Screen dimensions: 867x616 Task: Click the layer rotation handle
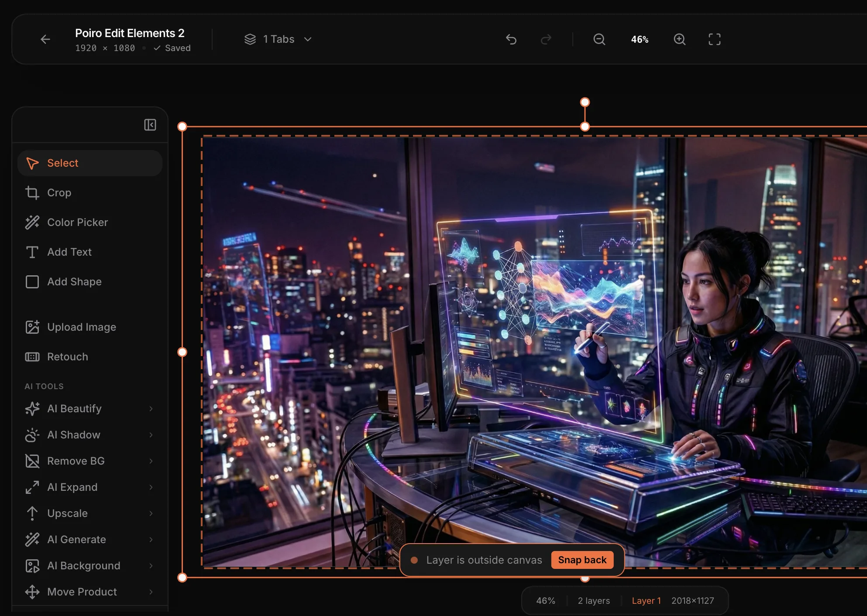tap(585, 102)
